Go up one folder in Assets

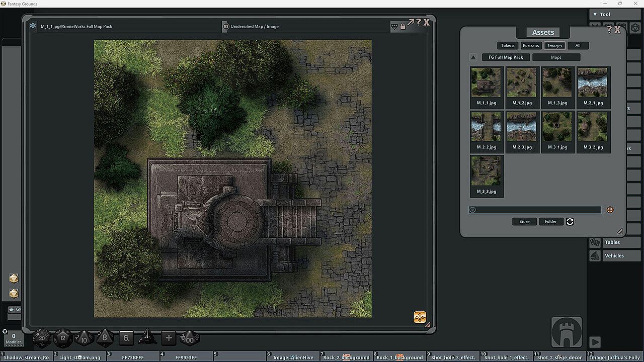(473, 57)
